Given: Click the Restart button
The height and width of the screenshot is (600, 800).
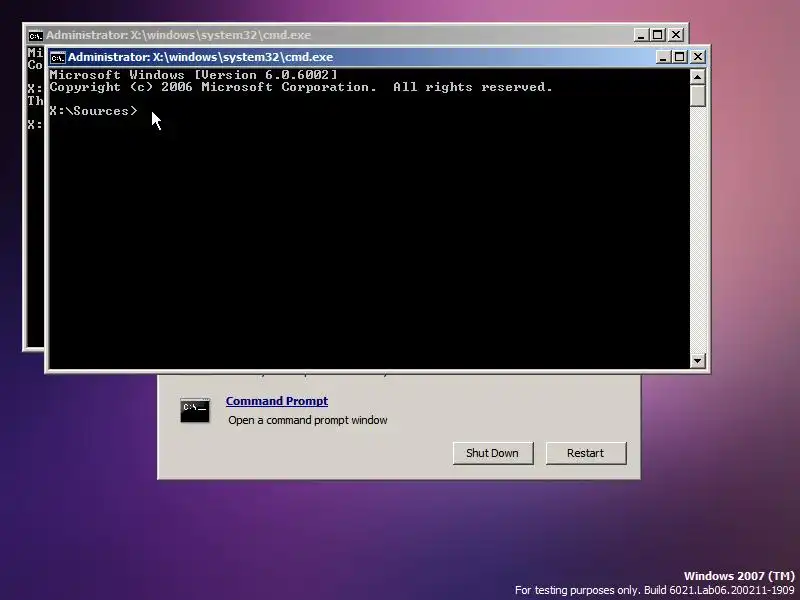Looking at the screenshot, I should pos(586,453).
